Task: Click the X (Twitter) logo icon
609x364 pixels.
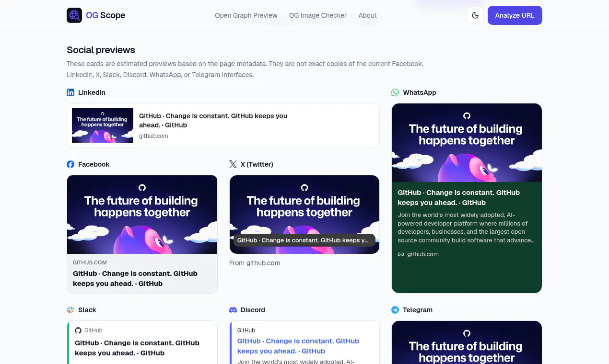Action: tap(233, 164)
